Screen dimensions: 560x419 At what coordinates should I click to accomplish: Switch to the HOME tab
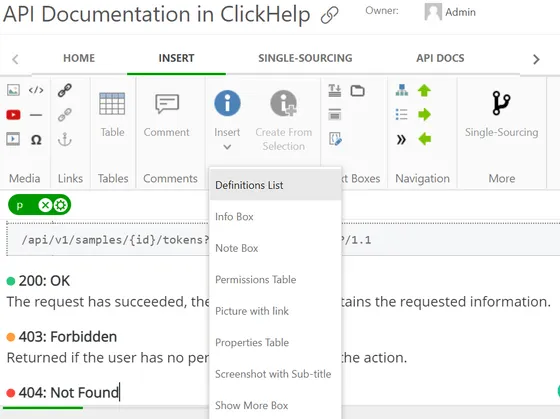pyautogui.click(x=79, y=58)
